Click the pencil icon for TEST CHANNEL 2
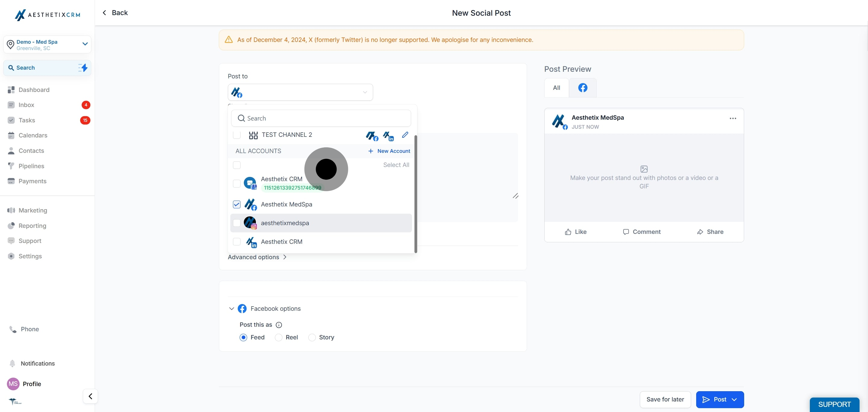868x412 pixels. coord(405,135)
